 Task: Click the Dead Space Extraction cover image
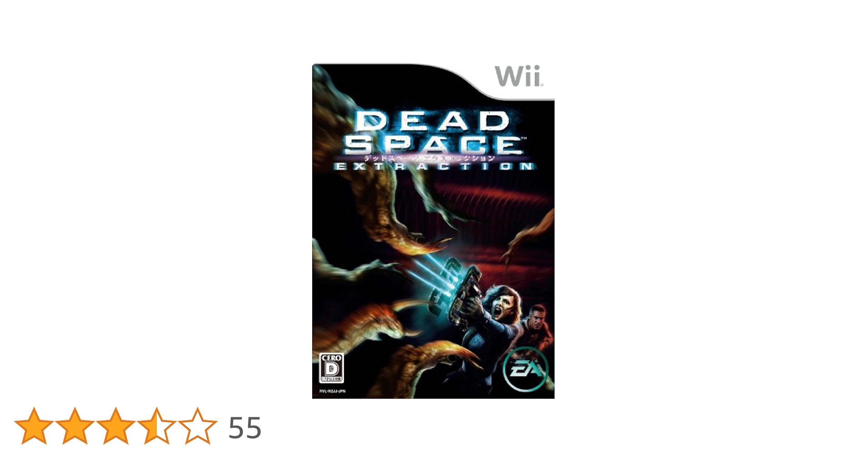pos(433,231)
